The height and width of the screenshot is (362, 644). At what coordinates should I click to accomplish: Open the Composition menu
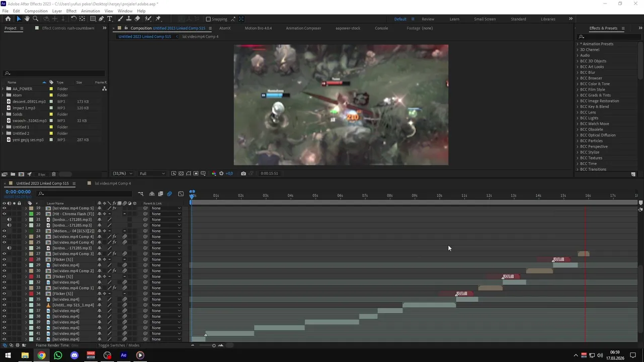(x=36, y=11)
